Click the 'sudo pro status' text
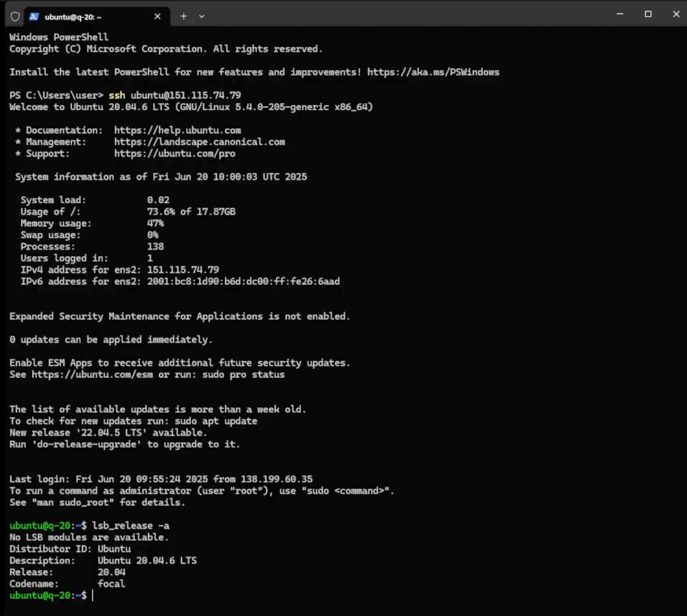The width and height of the screenshot is (687, 616). point(243,375)
